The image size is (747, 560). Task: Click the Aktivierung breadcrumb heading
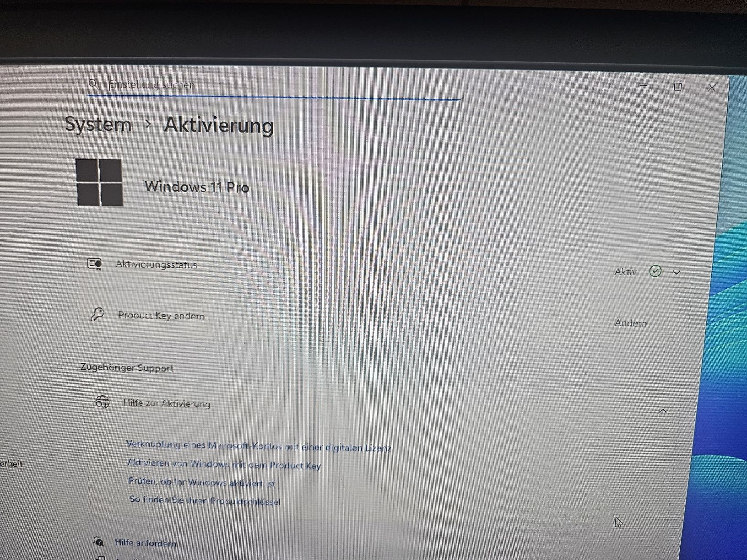[219, 125]
